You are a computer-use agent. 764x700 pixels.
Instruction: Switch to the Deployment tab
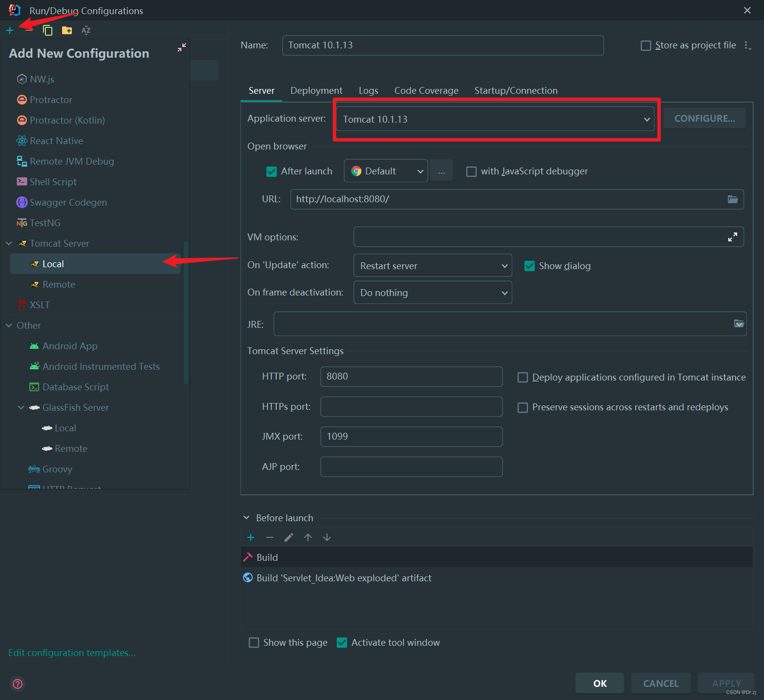316,90
